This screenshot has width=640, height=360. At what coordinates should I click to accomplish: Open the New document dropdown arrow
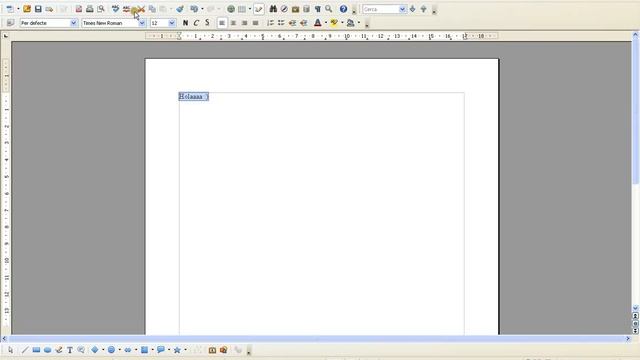pyautogui.click(x=18, y=9)
